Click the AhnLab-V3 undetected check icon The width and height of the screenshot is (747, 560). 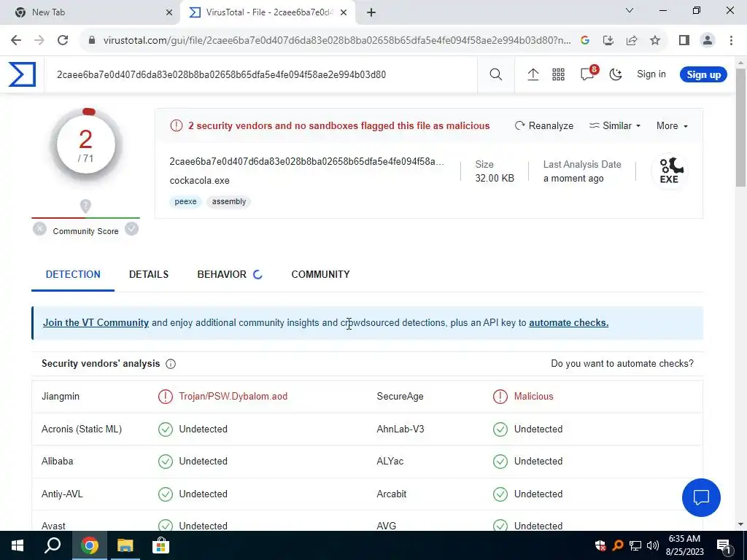coord(500,429)
